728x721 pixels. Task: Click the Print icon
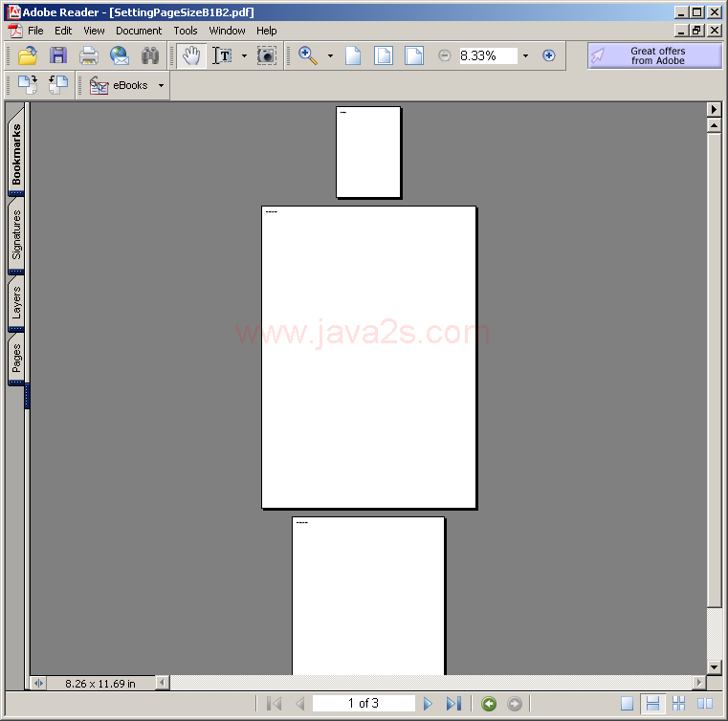click(x=89, y=55)
